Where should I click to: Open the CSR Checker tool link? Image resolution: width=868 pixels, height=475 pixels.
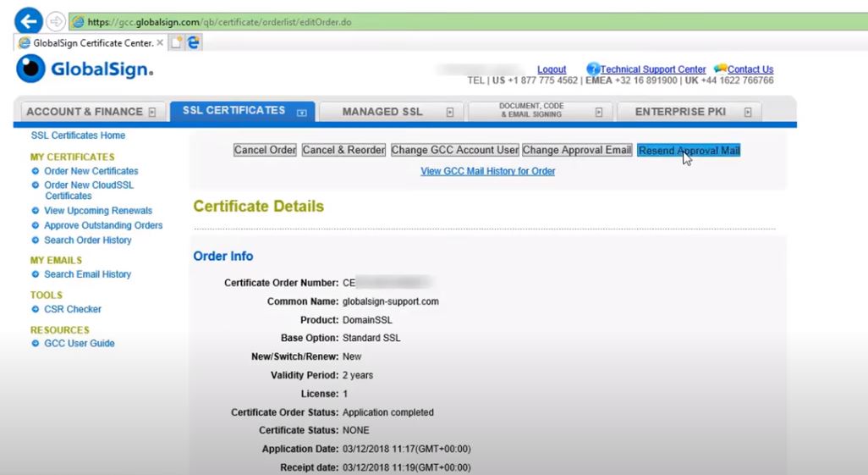[73, 309]
